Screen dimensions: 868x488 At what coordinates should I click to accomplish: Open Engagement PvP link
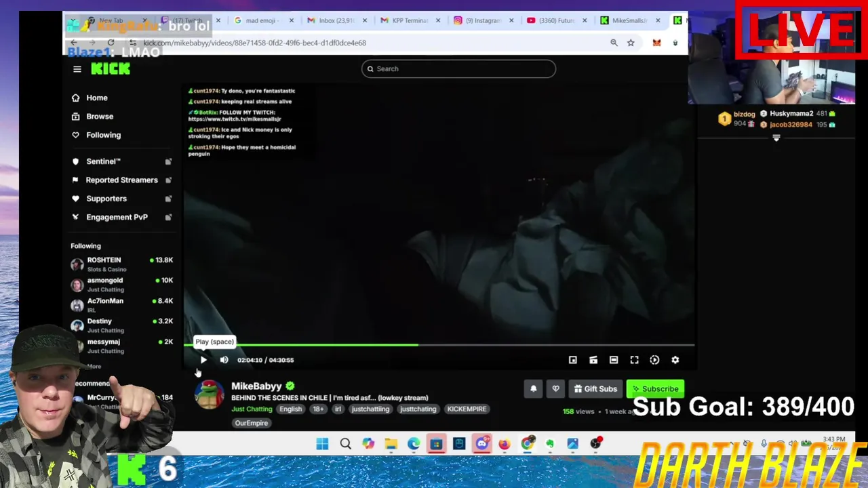pyautogui.click(x=121, y=217)
